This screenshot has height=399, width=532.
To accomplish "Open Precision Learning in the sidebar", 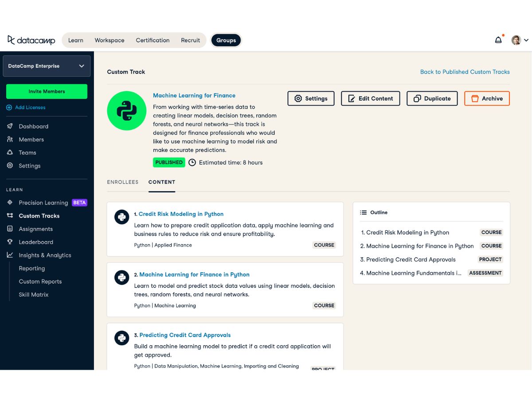I will [x=43, y=203].
